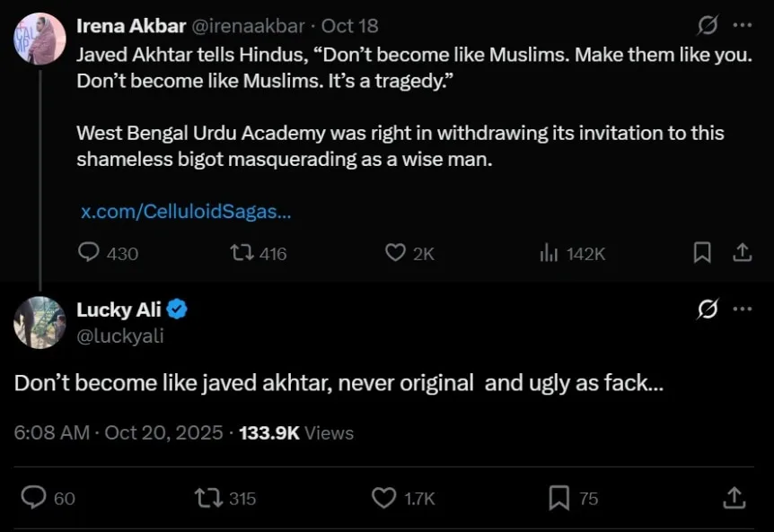Repost Lucky Ali's tweet with 315 reposts
Viewport: 774px width, 532px height.
[208, 497]
